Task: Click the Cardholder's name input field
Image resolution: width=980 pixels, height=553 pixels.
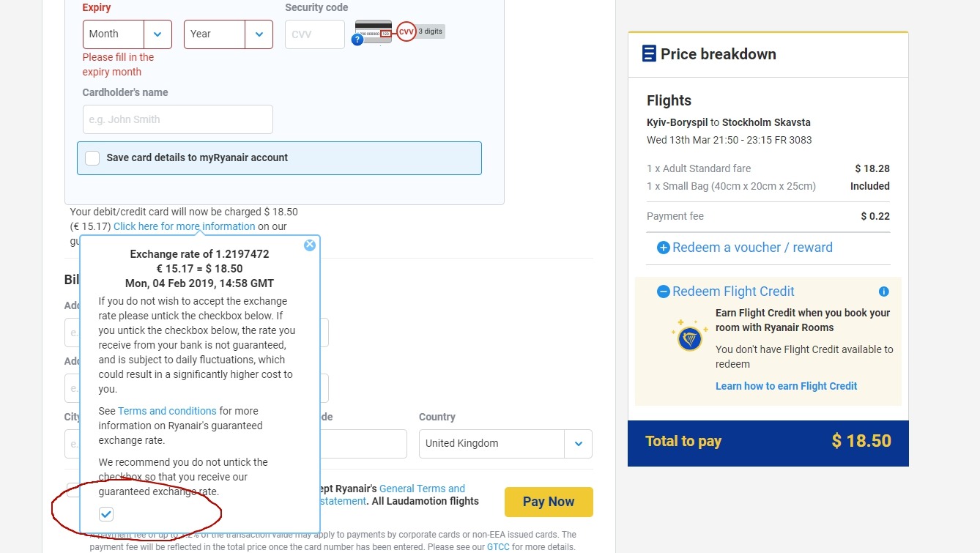Action: pos(178,119)
